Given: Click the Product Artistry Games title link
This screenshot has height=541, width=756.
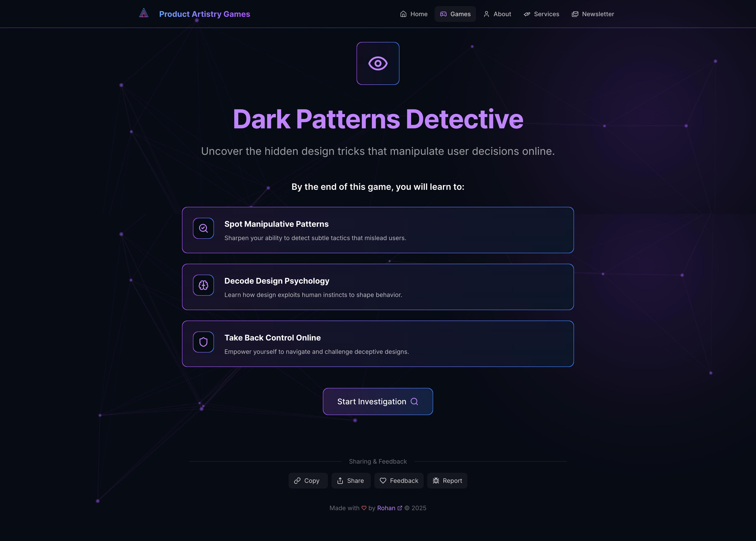Looking at the screenshot, I should coord(205,14).
